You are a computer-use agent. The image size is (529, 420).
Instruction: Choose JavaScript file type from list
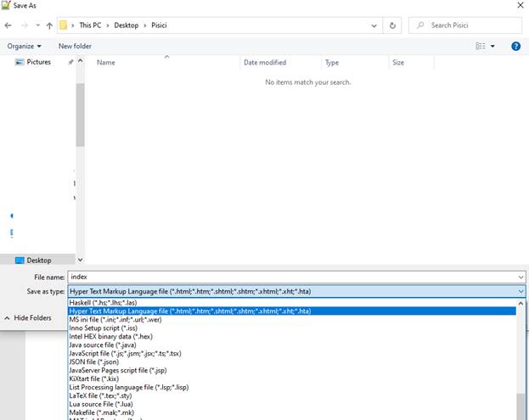(x=125, y=353)
